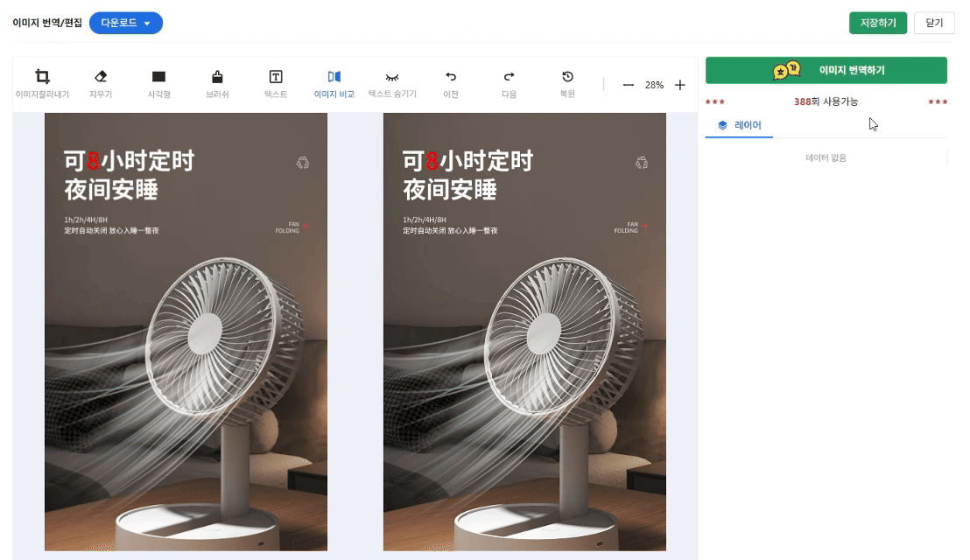The height and width of the screenshot is (560, 970).
Task: Open the 다운로드 dropdown menu
Action: [x=126, y=23]
